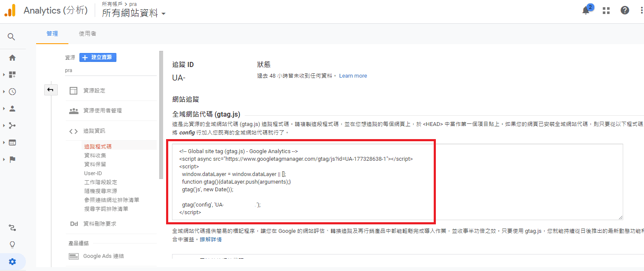Screen dimensions: 644x271
Task: Open the Learn more link
Action: pyautogui.click(x=353, y=76)
